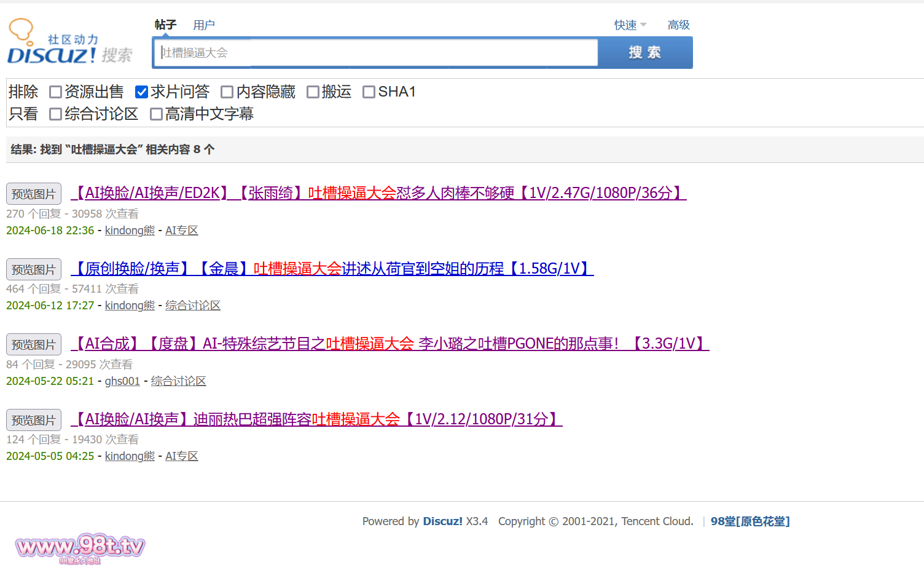This screenshot has width=924, height=570.
Task: Select the 124 个回复 - 19430 次查看 text
Action: (x=72, y=440)
